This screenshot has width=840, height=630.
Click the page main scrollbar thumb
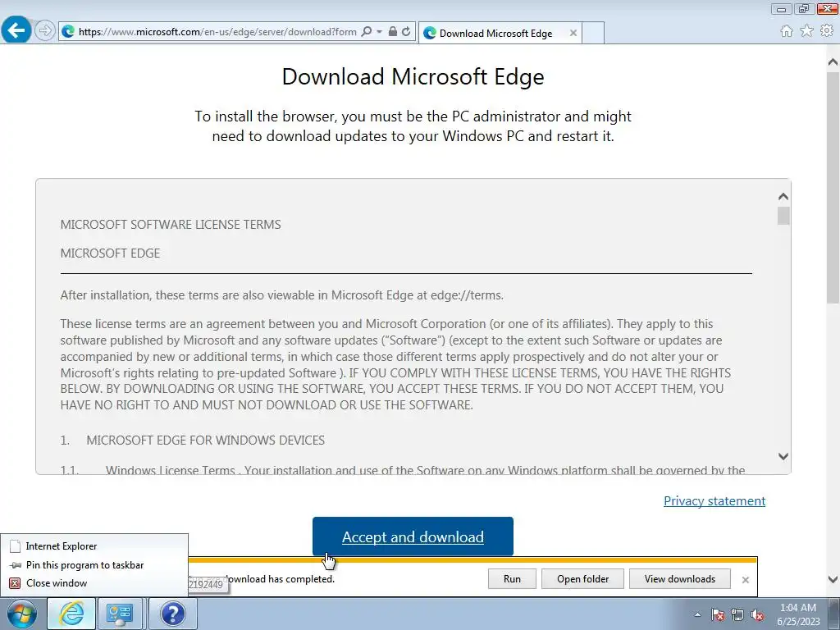click(833, 188)
